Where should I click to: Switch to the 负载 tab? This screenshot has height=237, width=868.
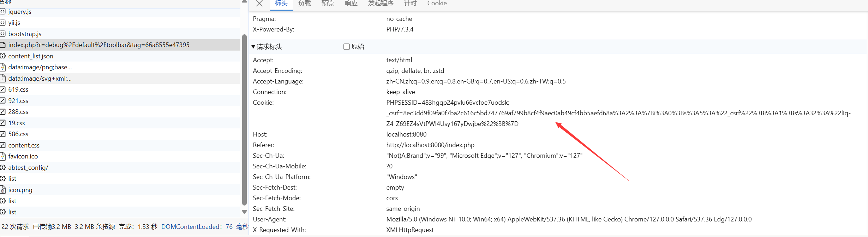pos(304,4)
